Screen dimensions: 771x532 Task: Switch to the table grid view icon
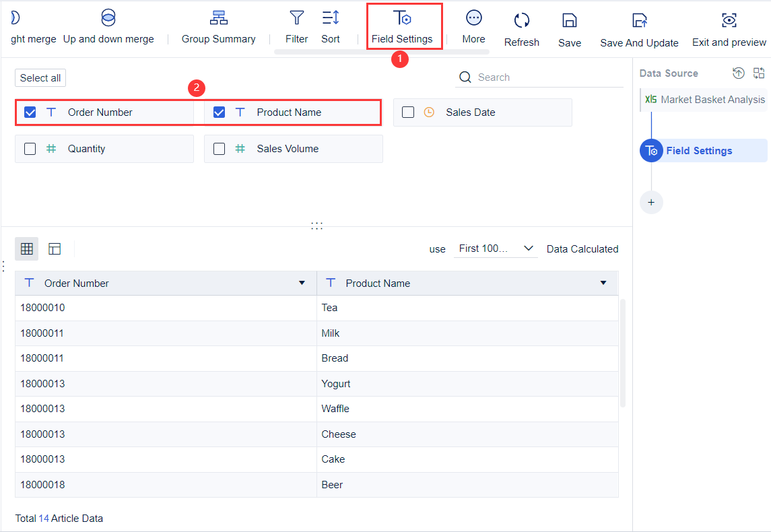[x=27, y=249]
